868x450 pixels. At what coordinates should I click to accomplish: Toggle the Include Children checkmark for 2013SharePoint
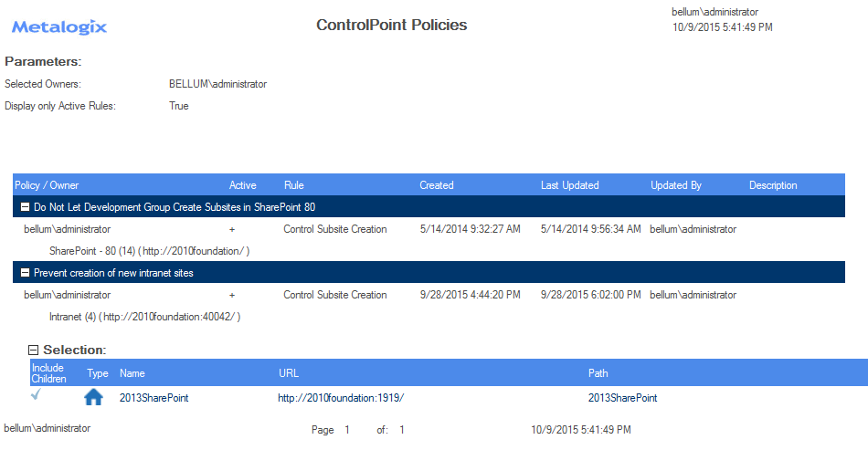click(x=36, y=394)
